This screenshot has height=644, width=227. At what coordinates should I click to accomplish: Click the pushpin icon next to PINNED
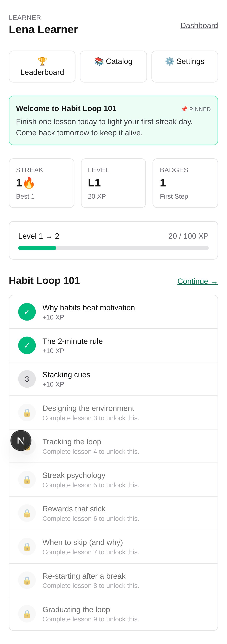coord(184,109)
